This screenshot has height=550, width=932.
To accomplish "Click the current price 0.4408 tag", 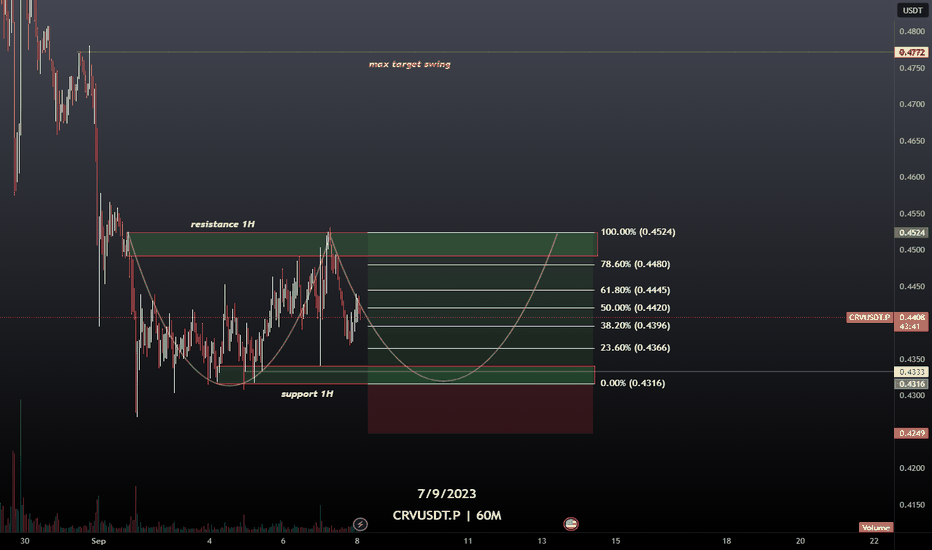I will 912,318.
